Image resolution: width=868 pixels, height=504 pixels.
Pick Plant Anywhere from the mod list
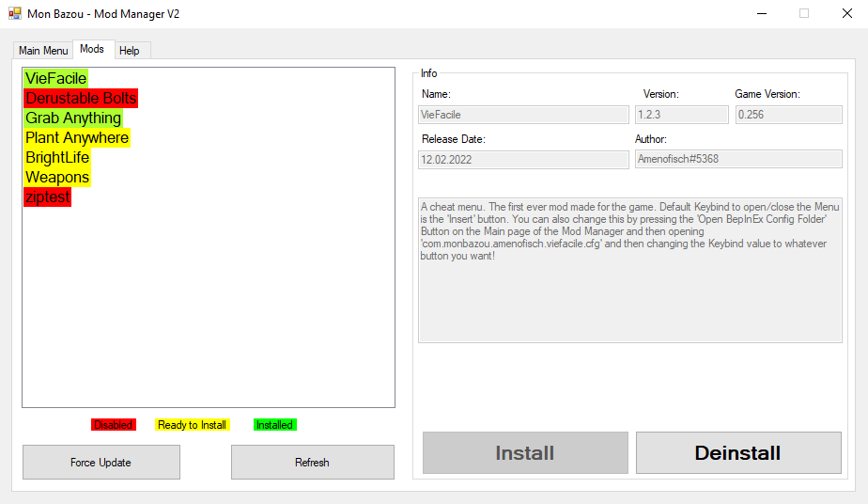pos(77,137)
